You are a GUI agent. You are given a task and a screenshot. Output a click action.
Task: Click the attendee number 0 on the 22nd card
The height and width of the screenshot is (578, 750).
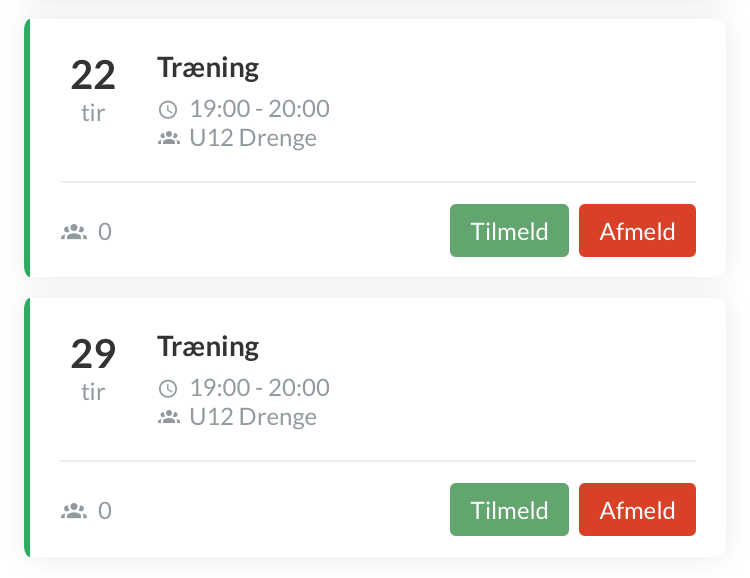coord(105,232)
